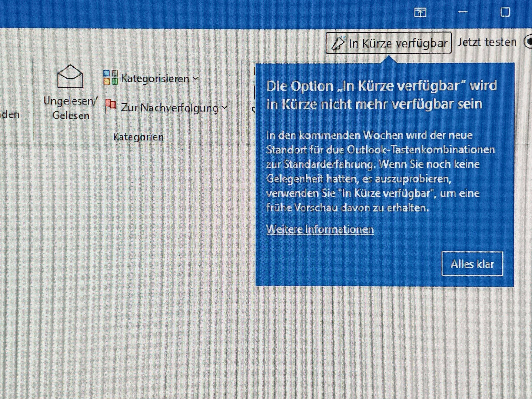This screenshot has width=532, height=399.
Task: Click the colored squares Kategorisieren icon
Action: click(111, 77)
